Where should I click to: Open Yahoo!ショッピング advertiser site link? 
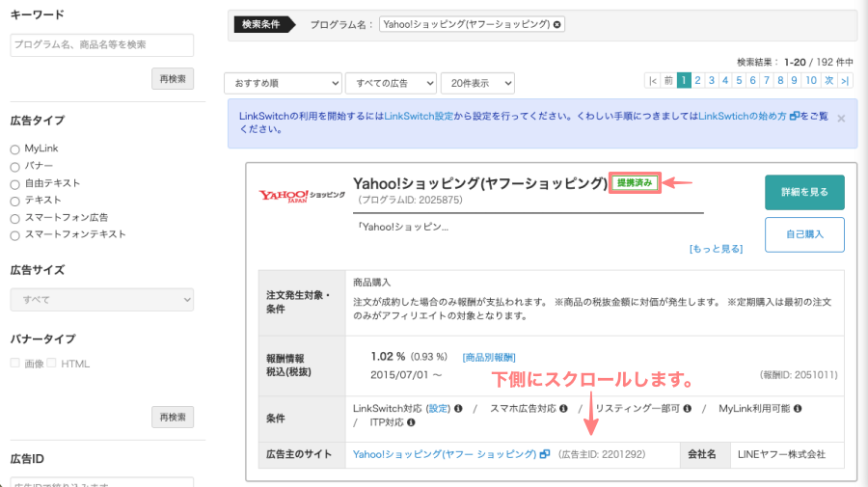(x=445, y=454)
